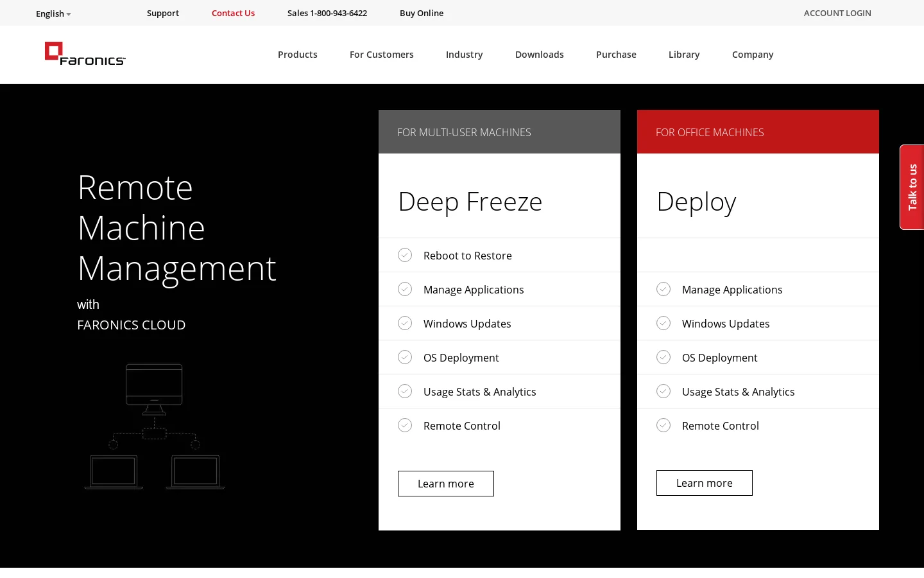Click check icon for Deploy Usage Stats
The width and height of the screenshot is (924, 578).
tap(663, 391)
